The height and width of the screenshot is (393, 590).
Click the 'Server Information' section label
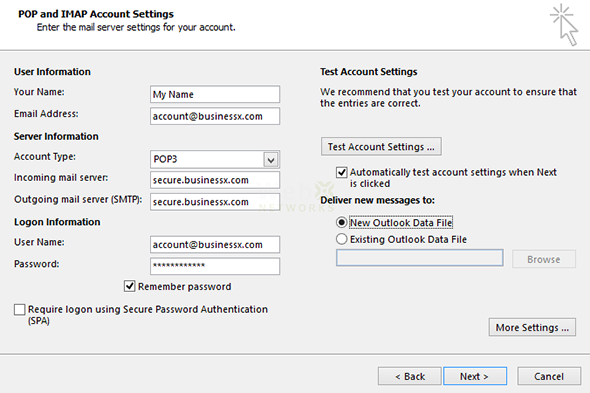click(x=56, y=136)
